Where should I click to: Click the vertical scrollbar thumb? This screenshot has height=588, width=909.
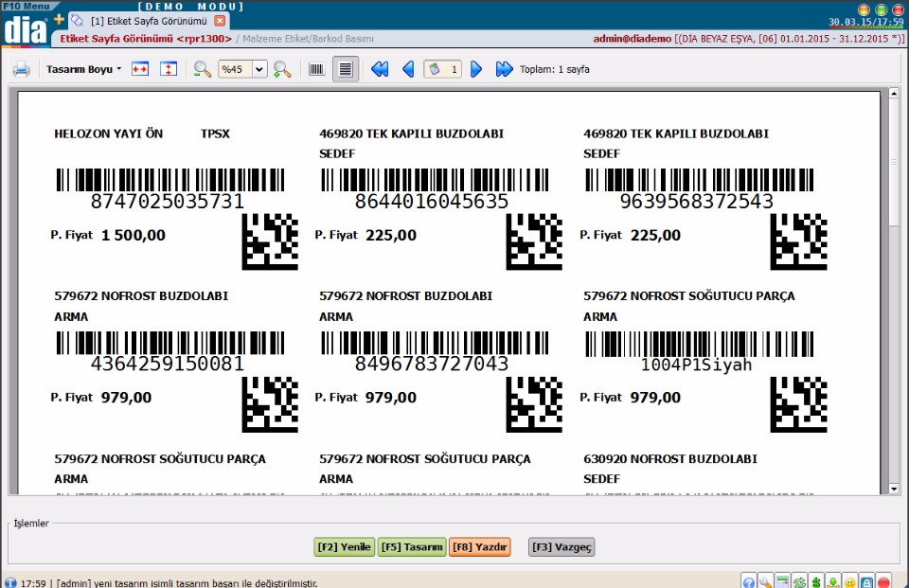[893, 162]
